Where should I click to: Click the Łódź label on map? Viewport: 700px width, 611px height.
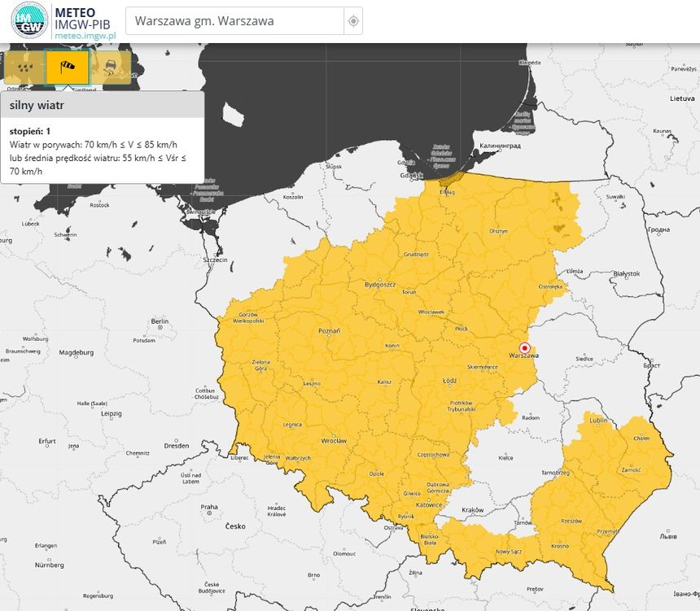pyautogui.click(x=449, y=381)
